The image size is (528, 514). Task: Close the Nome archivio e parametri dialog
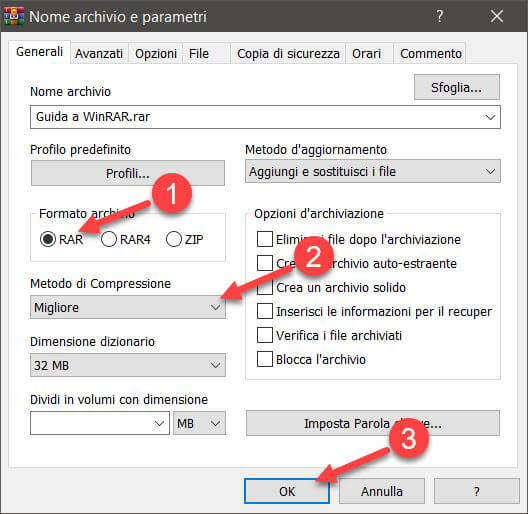pyautogui.click(x=497, y=16)
